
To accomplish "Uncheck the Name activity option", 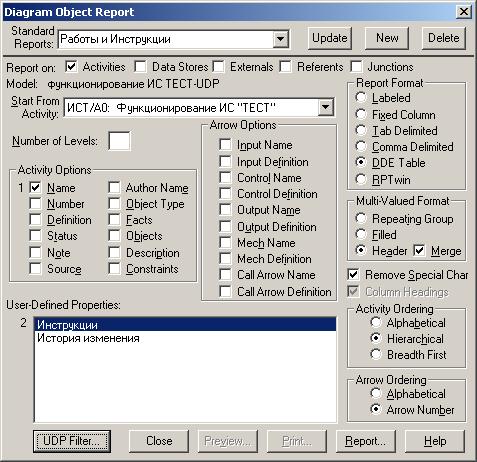I will [35, 187].
